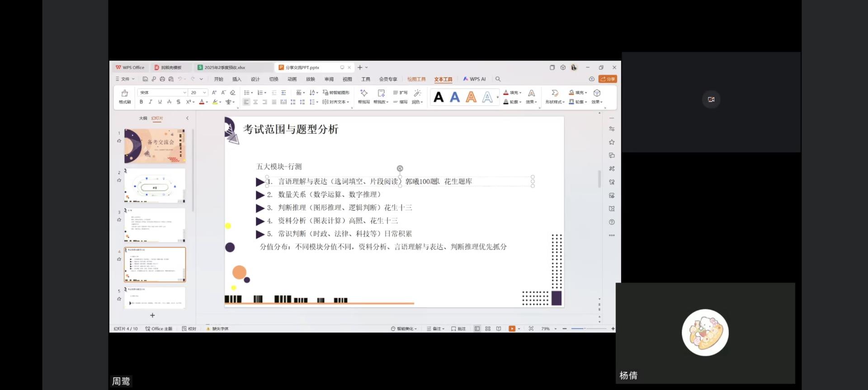The image size is (868, 390).
Task: Open print preview icon in quick toolbar
Action: click(171, 79)
